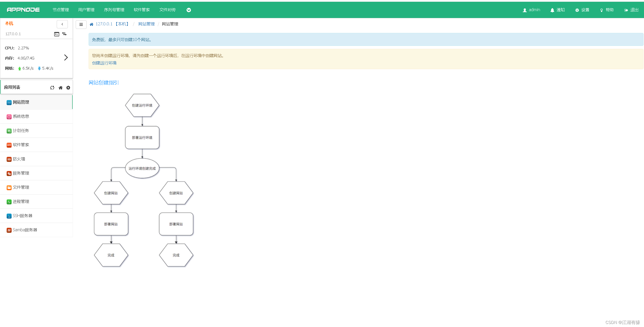This screenshot has width=644, height=327.
Task: Open SSH服务器 in the app list
Action: 36,216
